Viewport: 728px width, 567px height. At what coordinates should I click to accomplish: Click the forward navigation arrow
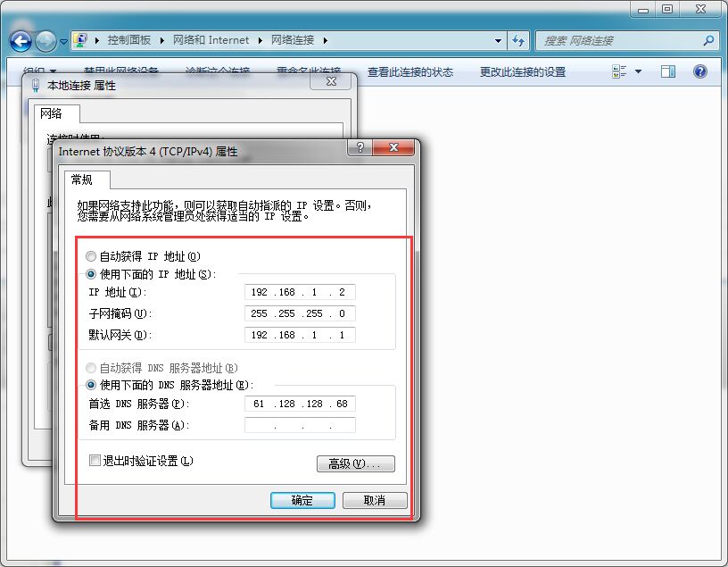click(x=43, y=41)
